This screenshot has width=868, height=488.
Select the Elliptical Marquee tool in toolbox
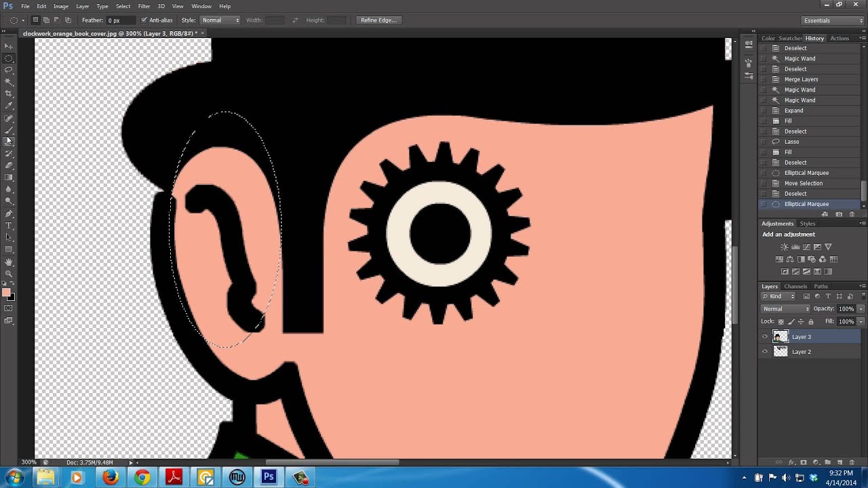tap(9, 58)
